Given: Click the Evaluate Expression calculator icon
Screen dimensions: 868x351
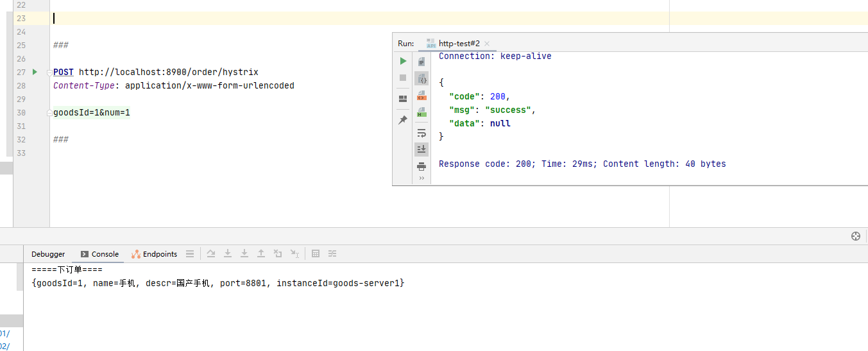Looking at the screenshot, I should click(316, 254).
